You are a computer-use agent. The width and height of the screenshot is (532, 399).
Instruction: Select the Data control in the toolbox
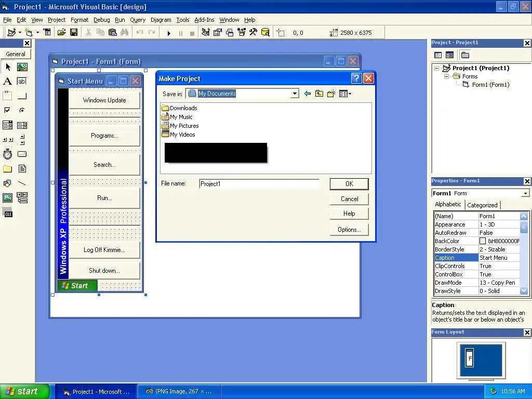pyautogui.click(x=22, y=197)
